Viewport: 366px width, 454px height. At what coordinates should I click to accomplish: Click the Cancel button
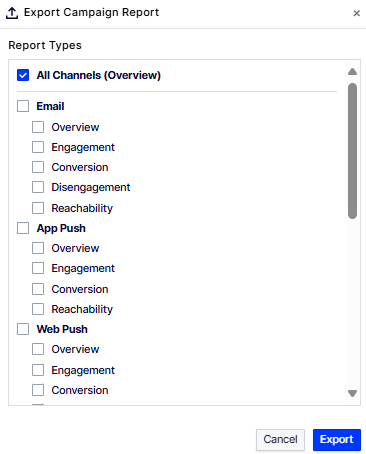(280, 440)
